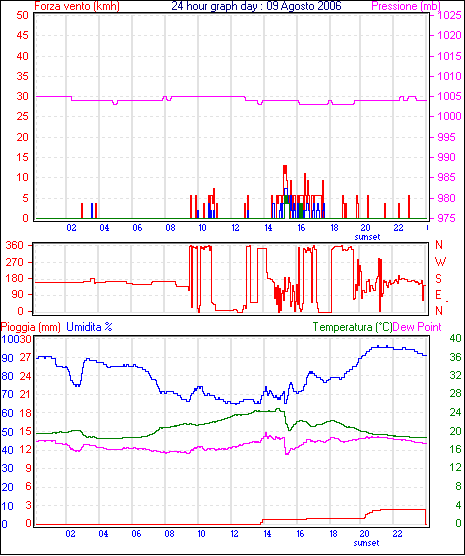Click the 12 hour tick under the wind chart
Viewport: 465px width, 556px height.
pyautogui.click(x=236, y=228)
